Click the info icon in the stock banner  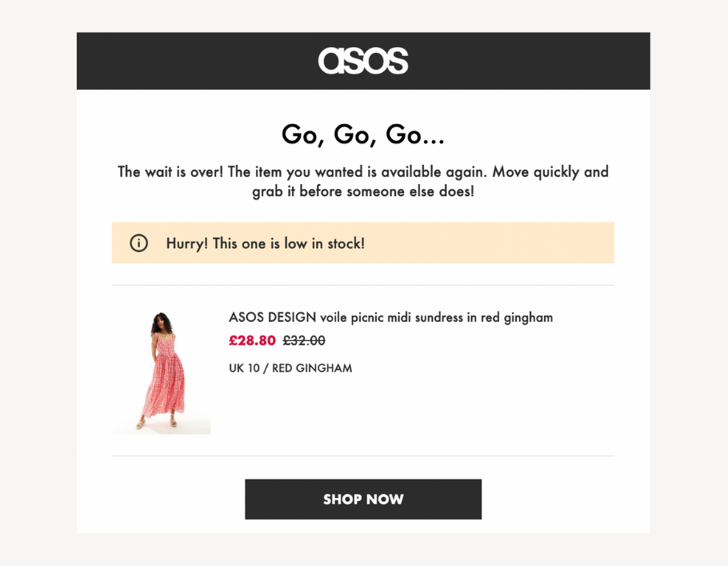138,243
